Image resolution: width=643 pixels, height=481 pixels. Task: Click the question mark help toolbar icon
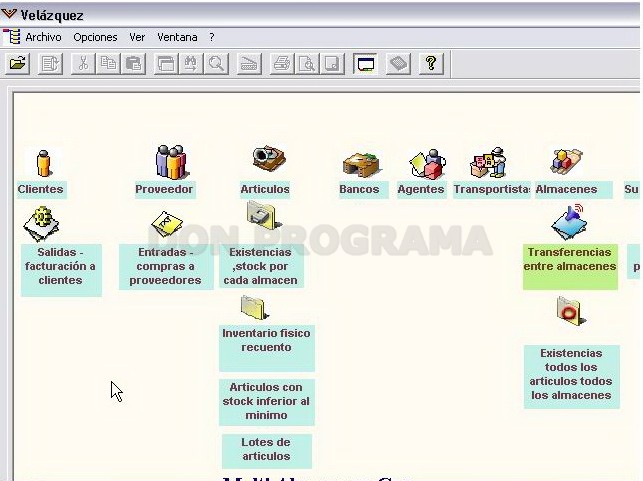click(431, 64)
